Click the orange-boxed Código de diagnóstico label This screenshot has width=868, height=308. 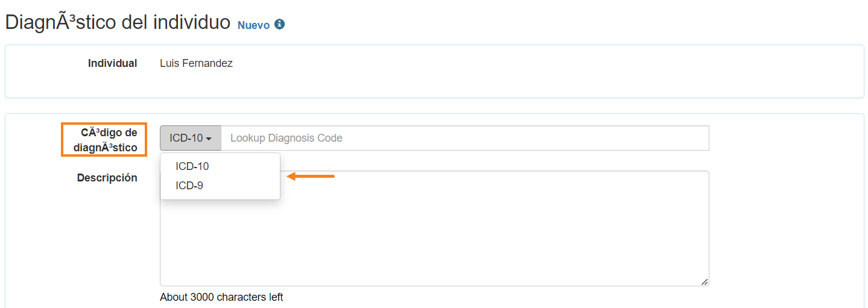click(104, 140)
